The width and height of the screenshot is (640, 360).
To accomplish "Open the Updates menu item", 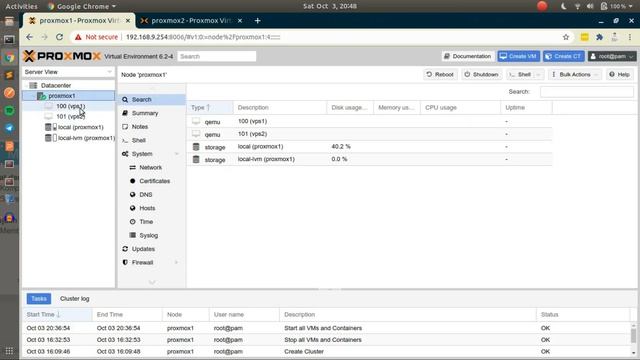I will [x=151, y=249].
